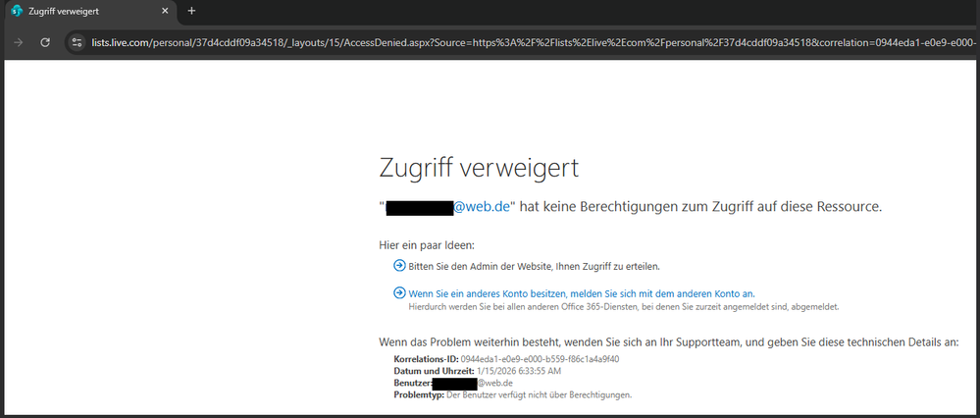
Task: Click the lists.live.com address bar URL
Action: (535, 42)
